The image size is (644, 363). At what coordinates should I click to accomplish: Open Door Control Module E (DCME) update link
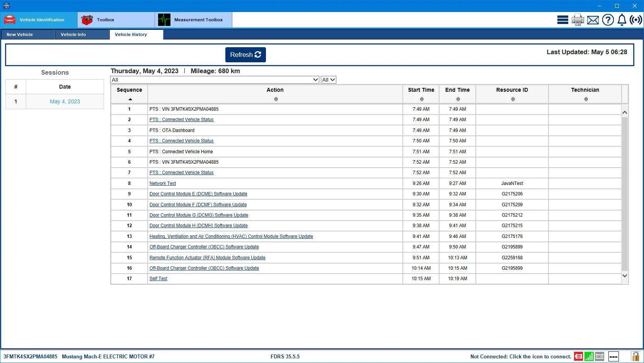coord(198,194)
